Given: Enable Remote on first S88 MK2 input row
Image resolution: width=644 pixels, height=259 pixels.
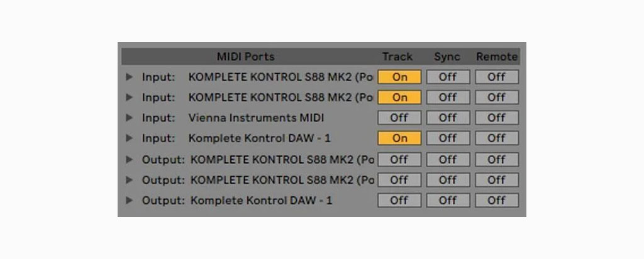Looking at the screenshot, I should [497, 77].
